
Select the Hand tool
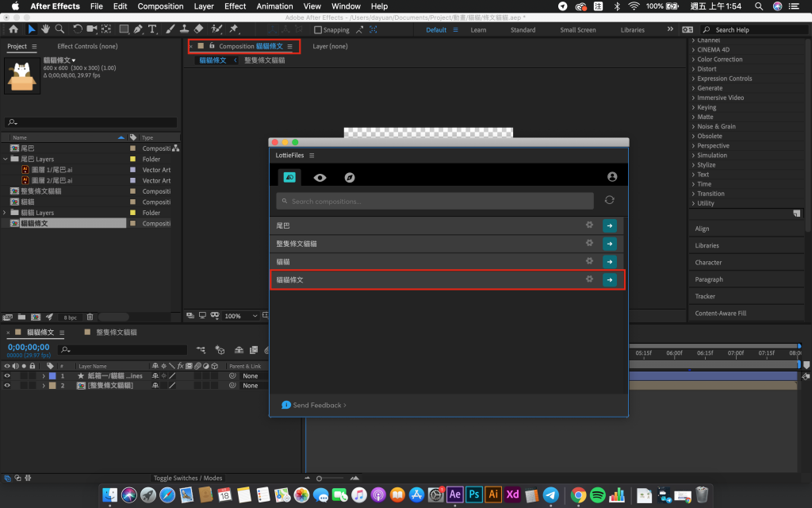point(45,29)
